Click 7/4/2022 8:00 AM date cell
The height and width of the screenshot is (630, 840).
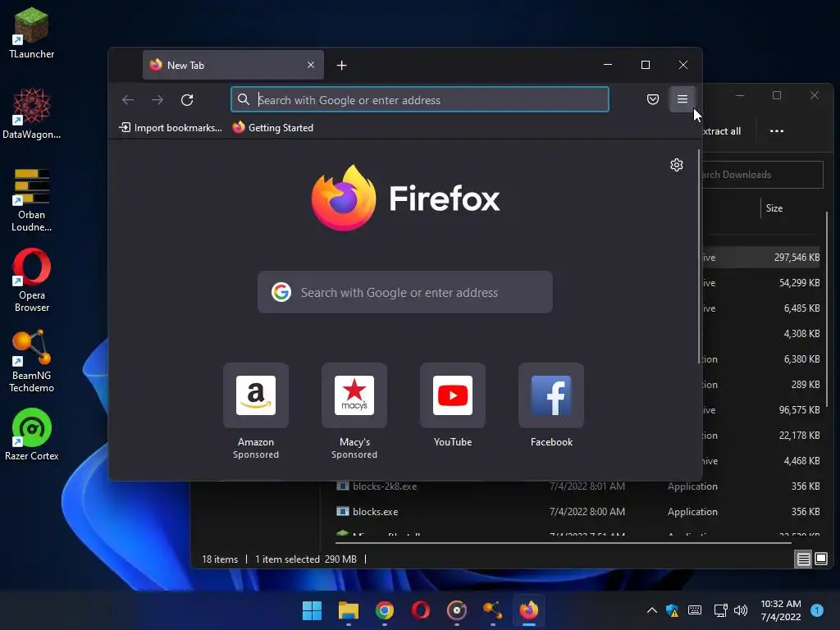(587, 512)
